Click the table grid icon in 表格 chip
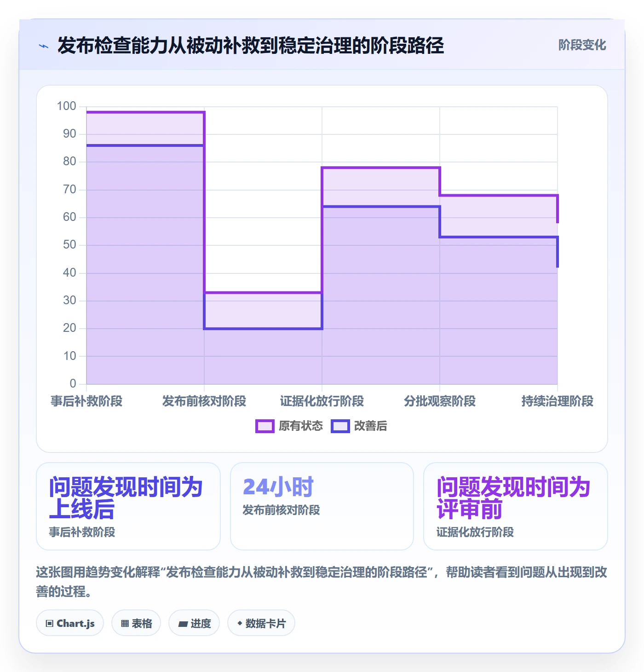This screenshot has width=644, height=672. tap(125, 624)
